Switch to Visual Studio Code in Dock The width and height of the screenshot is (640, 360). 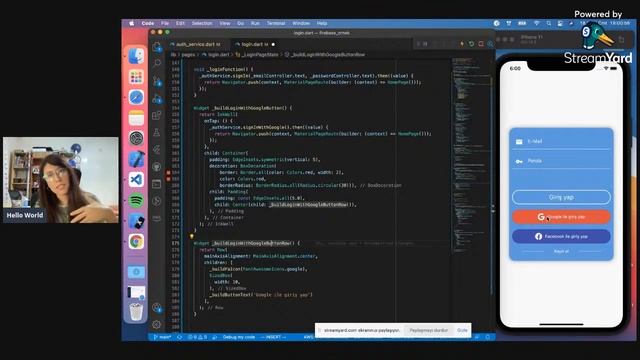(x=136, y=180)
